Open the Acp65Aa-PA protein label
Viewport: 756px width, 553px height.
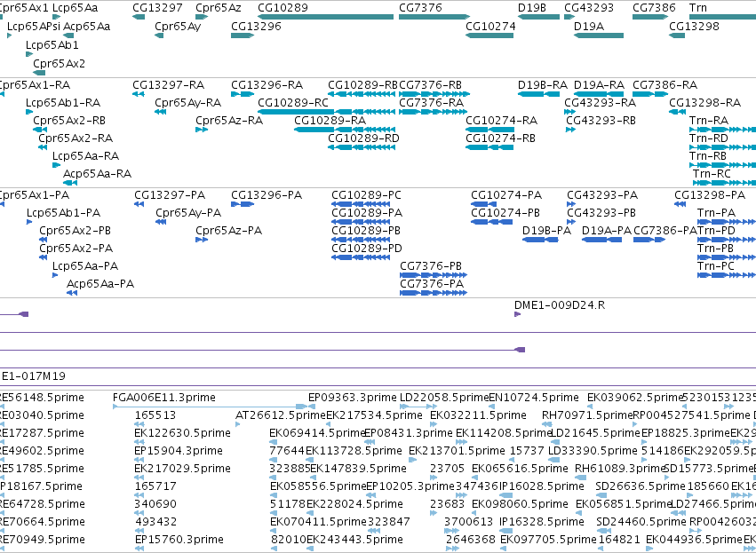100,284
